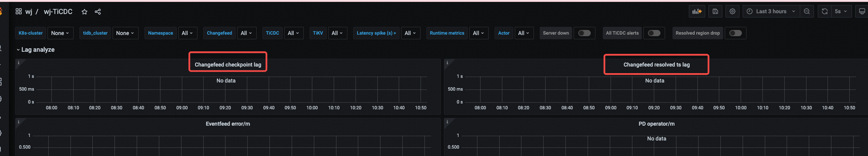
Task: Save the dashboard using the save icon
Action: pos(715,12)
